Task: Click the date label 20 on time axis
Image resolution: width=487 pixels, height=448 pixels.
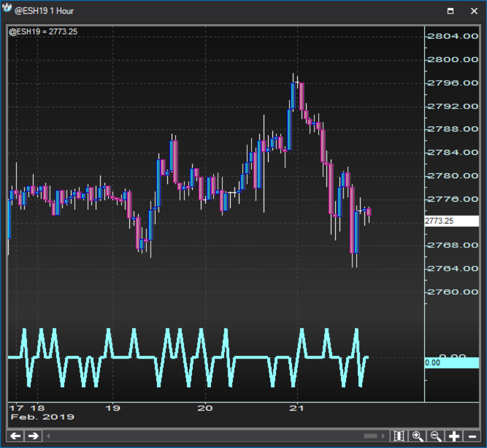Action: (x=205, y=408)
